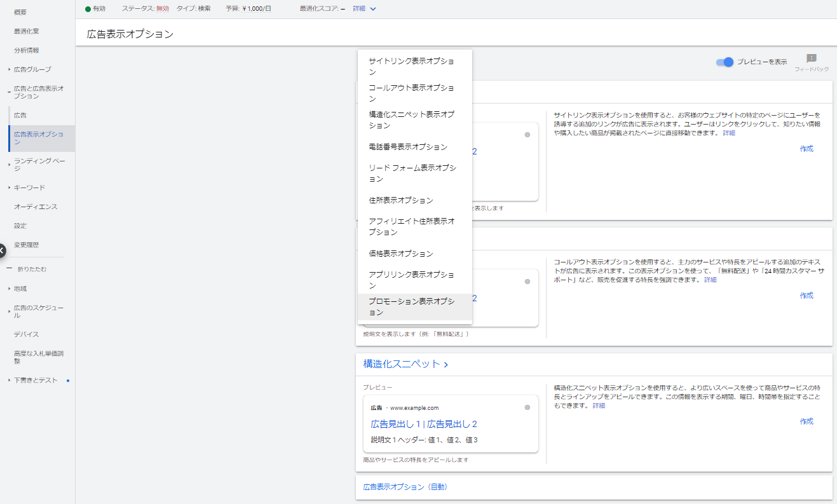Select リード フォーム表示オプション from the menu
Image resolution: width=837 pixels, height=504 pixels.
click(415, 174)
